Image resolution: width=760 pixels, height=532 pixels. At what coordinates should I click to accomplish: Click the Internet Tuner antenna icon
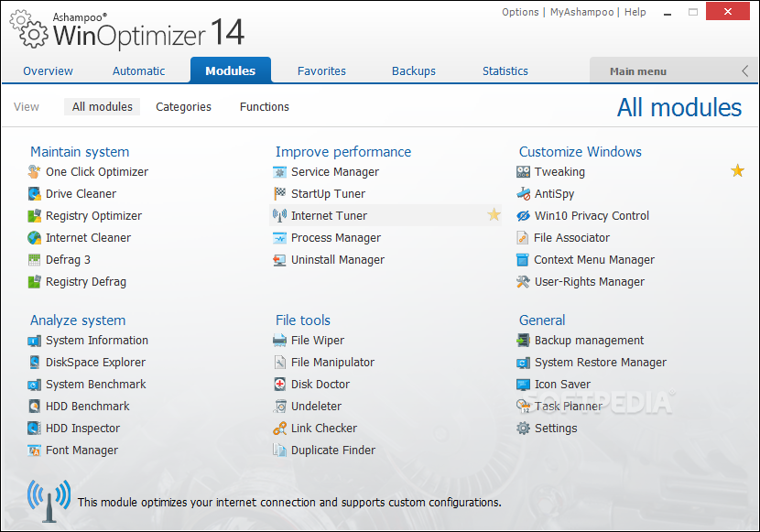pos(279,215)
